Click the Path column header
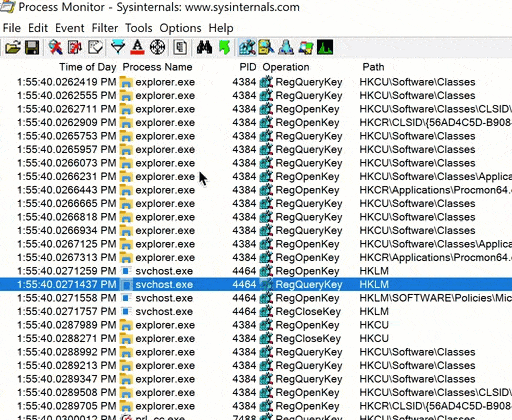The height and width of the screenshot is (420, 512). point(373,67)
